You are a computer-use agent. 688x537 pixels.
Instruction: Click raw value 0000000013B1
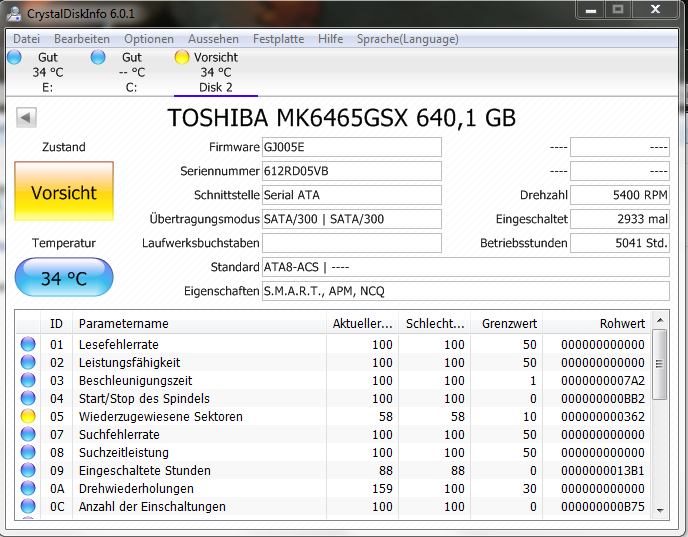pyautogui.click(x=602, y=470)
